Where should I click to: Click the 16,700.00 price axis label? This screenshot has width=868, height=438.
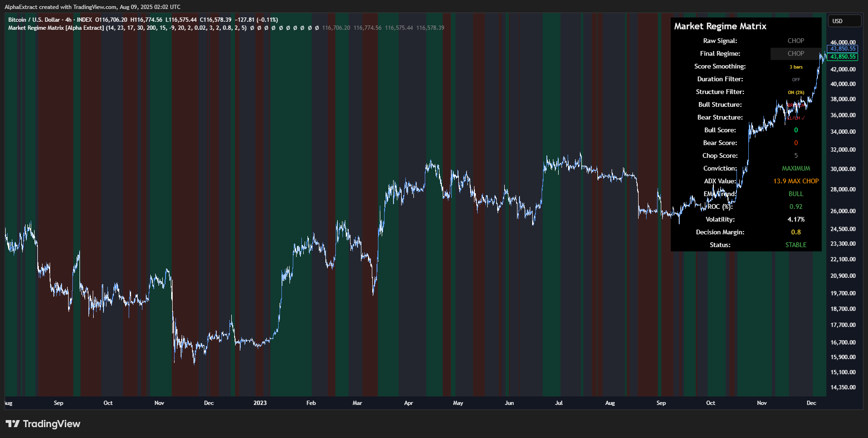(x=843, y=343)
